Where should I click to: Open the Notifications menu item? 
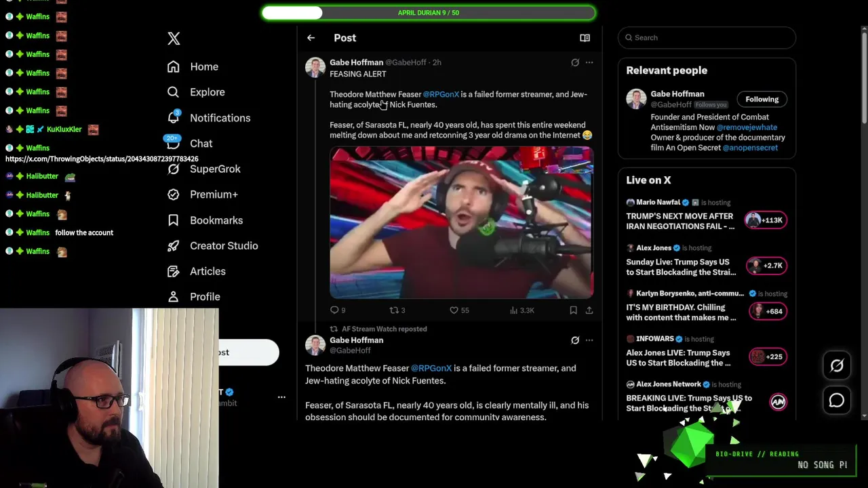click(x=220, y=118)
